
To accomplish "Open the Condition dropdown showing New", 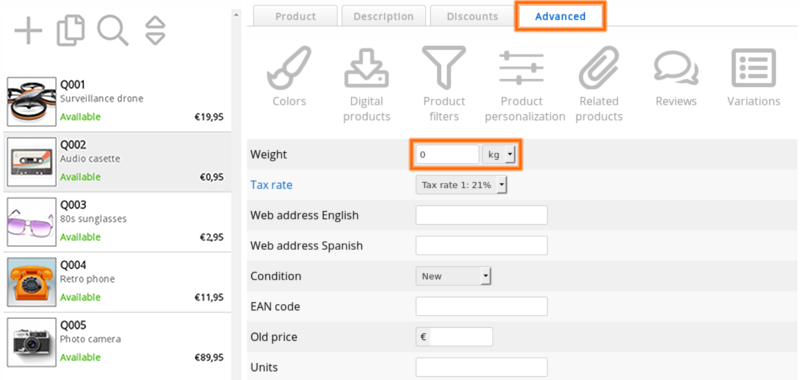I will [453, 276].
